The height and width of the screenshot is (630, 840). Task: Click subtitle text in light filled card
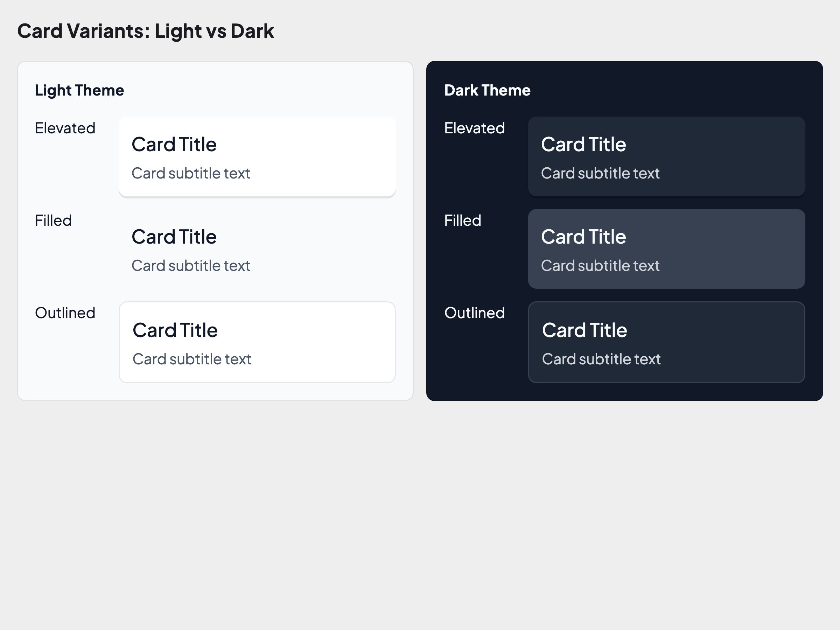pos(191,266)
